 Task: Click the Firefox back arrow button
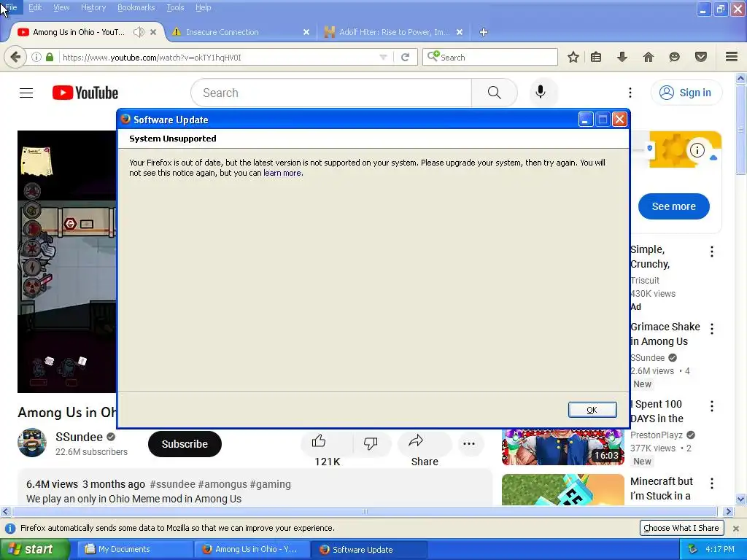(15, 57)
